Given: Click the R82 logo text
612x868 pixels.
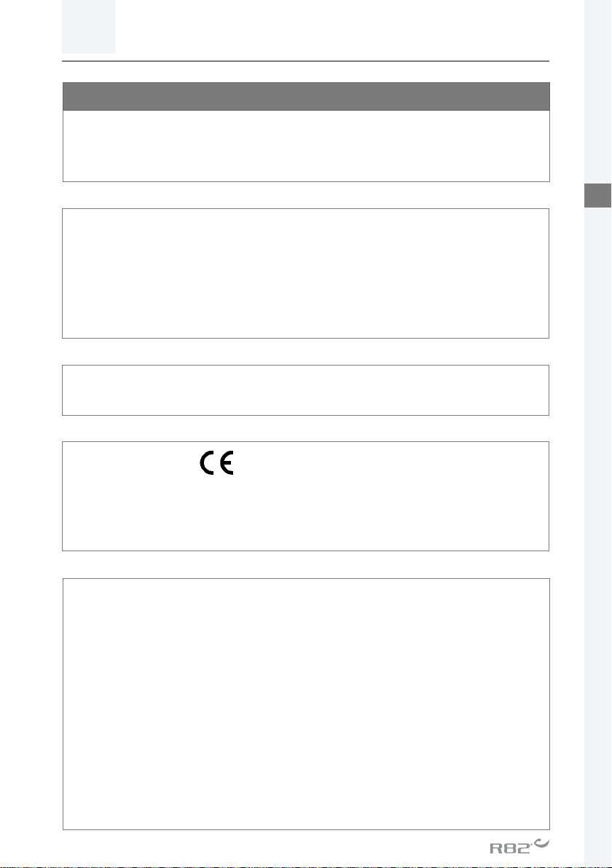Looking at the screenshot, I should pos(510,848).
